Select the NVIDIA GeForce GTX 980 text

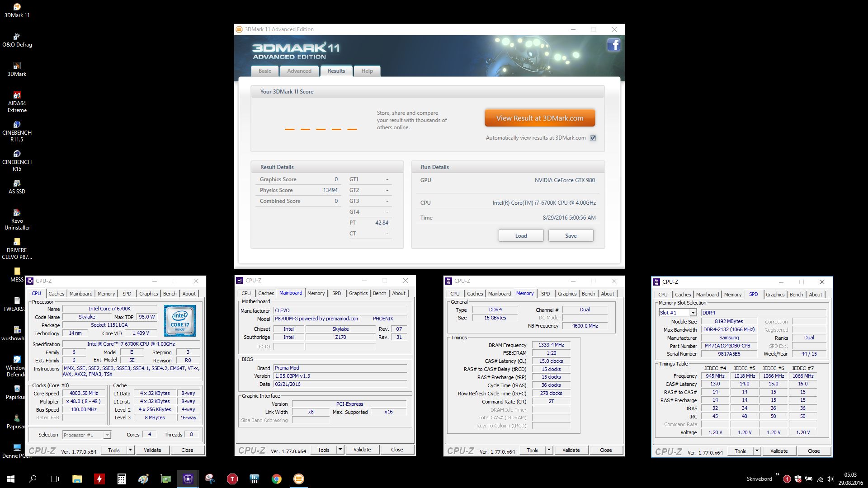click(x=565, y=180)
